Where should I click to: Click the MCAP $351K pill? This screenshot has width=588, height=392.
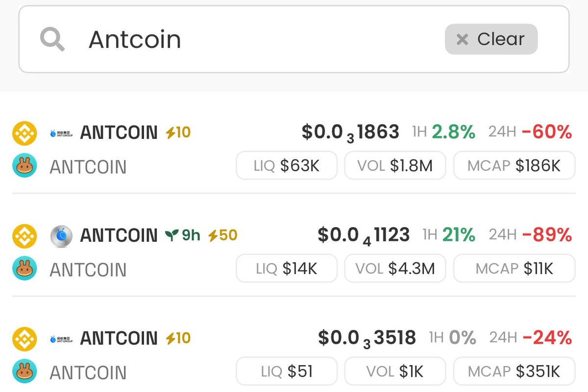514,371
